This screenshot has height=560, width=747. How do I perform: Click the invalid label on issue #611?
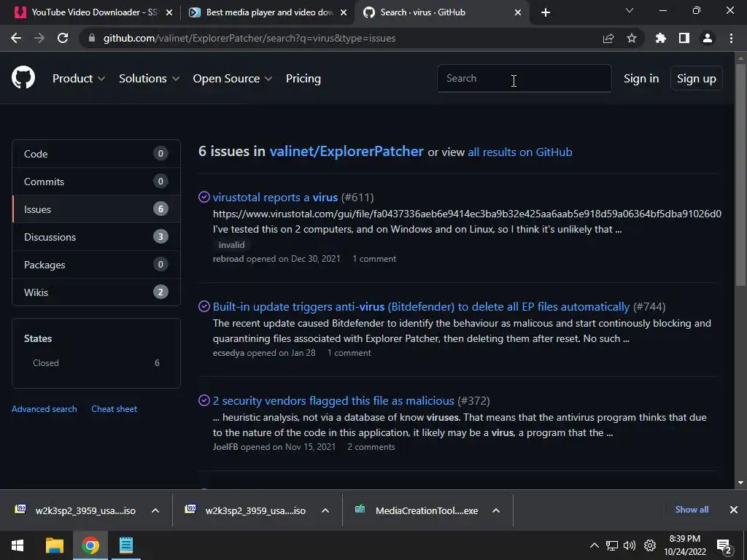[x=231, y=245]
